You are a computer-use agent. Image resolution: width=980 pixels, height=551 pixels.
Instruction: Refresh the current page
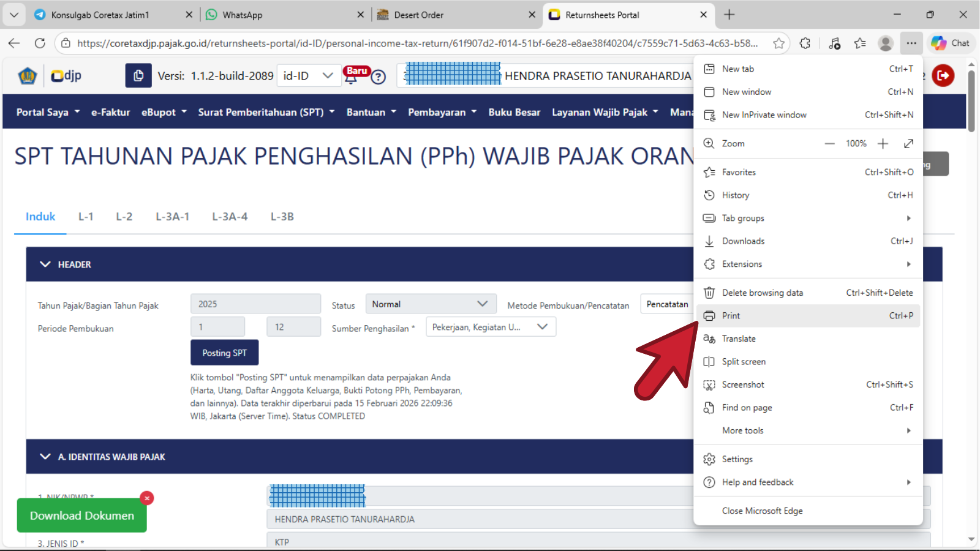pos(40,43)
